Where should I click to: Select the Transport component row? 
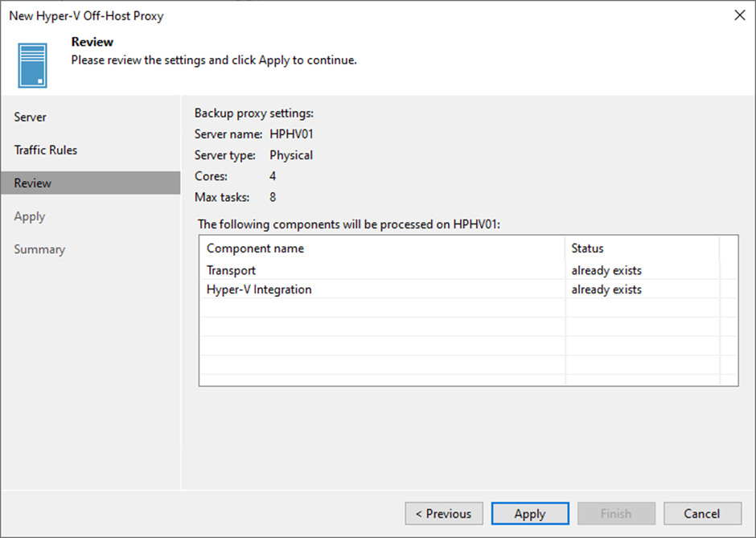pyautogui.click(x=468, y=270)
